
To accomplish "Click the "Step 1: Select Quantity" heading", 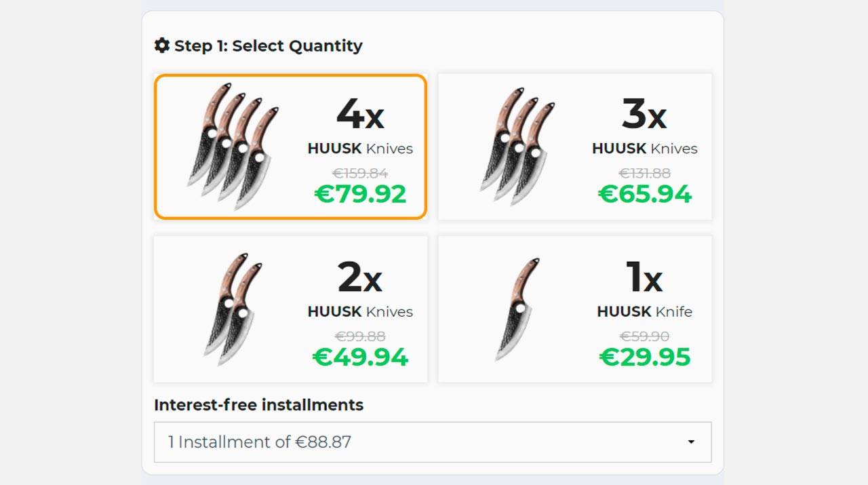I will coord(269,46).
